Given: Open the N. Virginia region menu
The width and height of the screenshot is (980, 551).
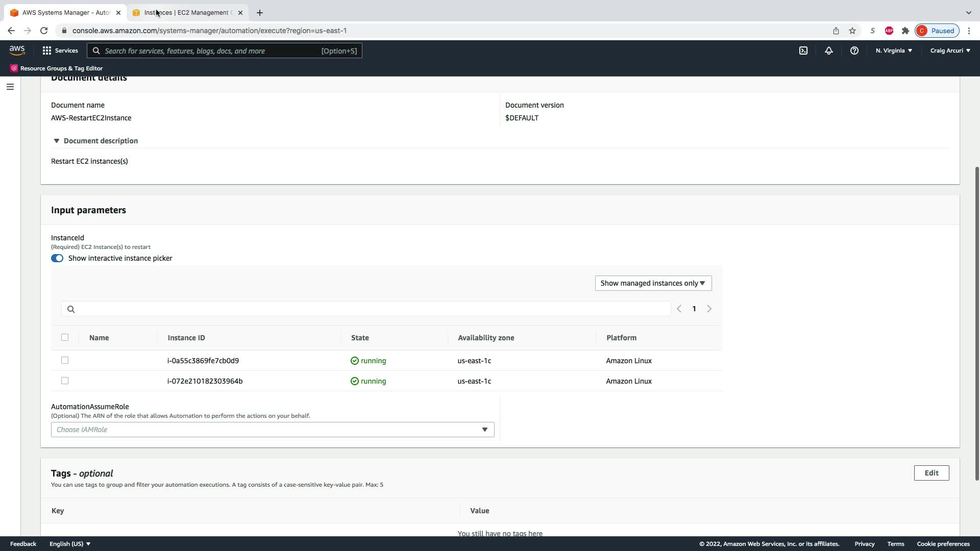Looking at the screenshot, I should [894, 51].
